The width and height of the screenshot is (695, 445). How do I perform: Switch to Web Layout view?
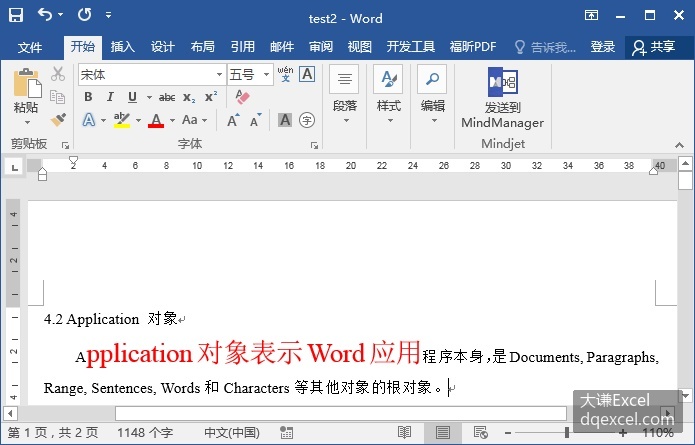(x=480, y=432)
